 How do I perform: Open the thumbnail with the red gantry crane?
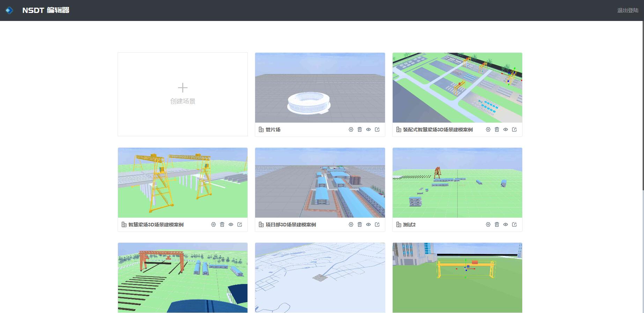click(x=183, y=278)
